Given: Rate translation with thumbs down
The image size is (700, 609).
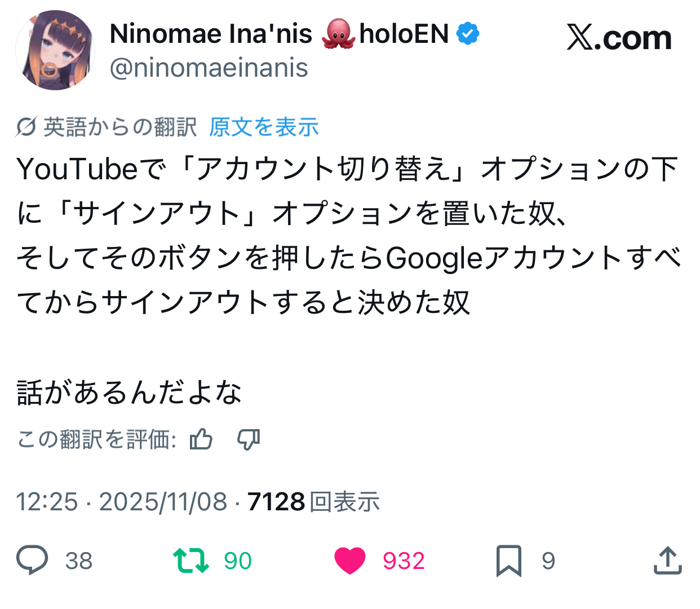Looking at the screenshot, I should pos(249,439).
